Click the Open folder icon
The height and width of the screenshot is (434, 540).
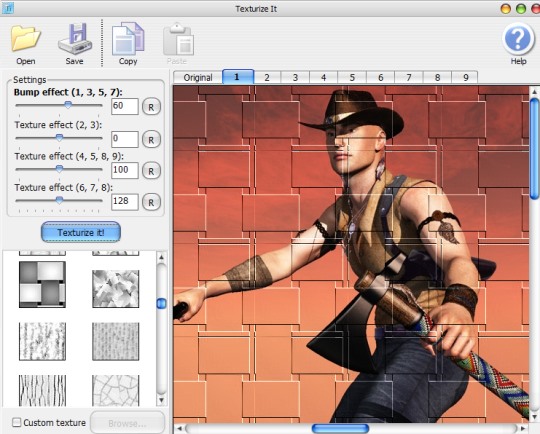pos(26,38)
